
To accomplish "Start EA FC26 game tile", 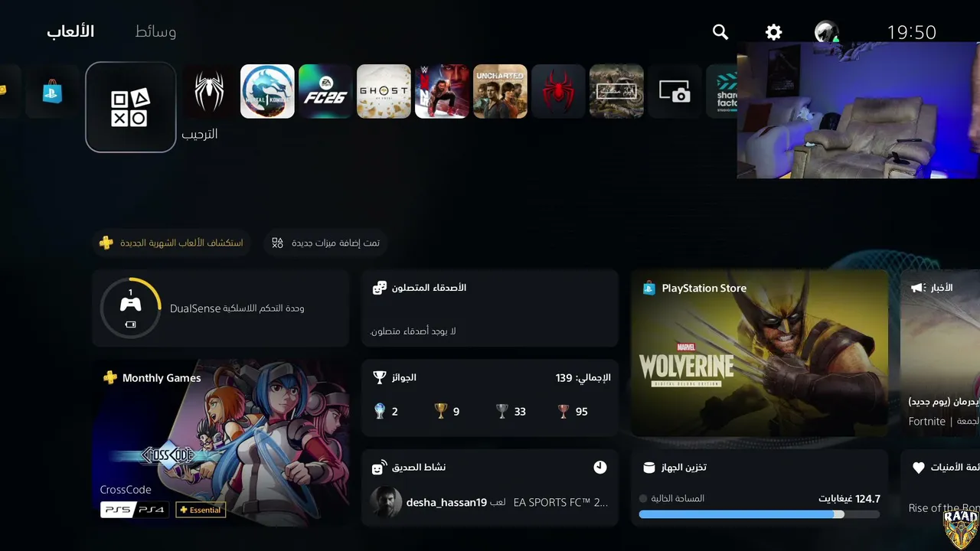I will point(325,92).
